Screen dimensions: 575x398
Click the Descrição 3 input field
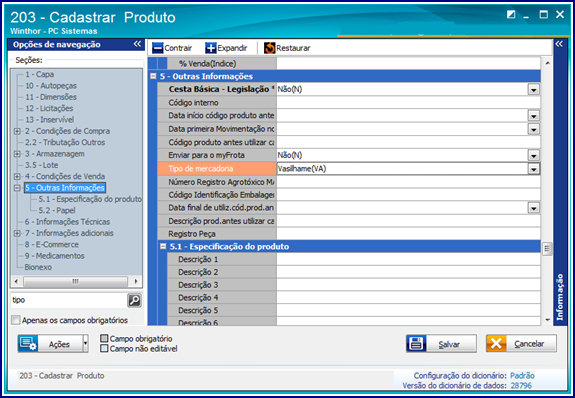point(409,285)
